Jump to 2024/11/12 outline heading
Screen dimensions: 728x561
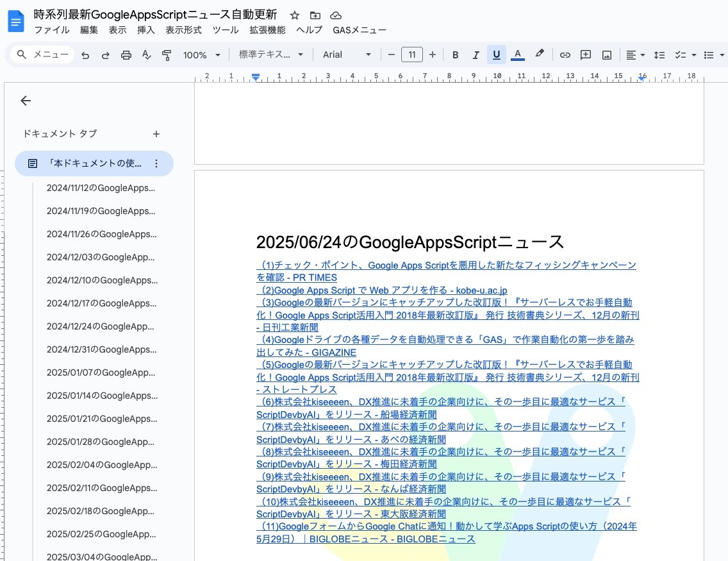tap(101, 188)
